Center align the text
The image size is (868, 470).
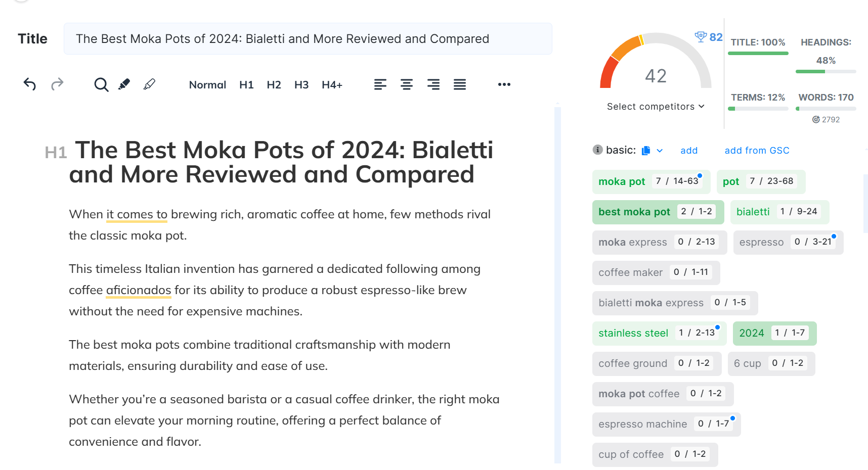point(407,84)
